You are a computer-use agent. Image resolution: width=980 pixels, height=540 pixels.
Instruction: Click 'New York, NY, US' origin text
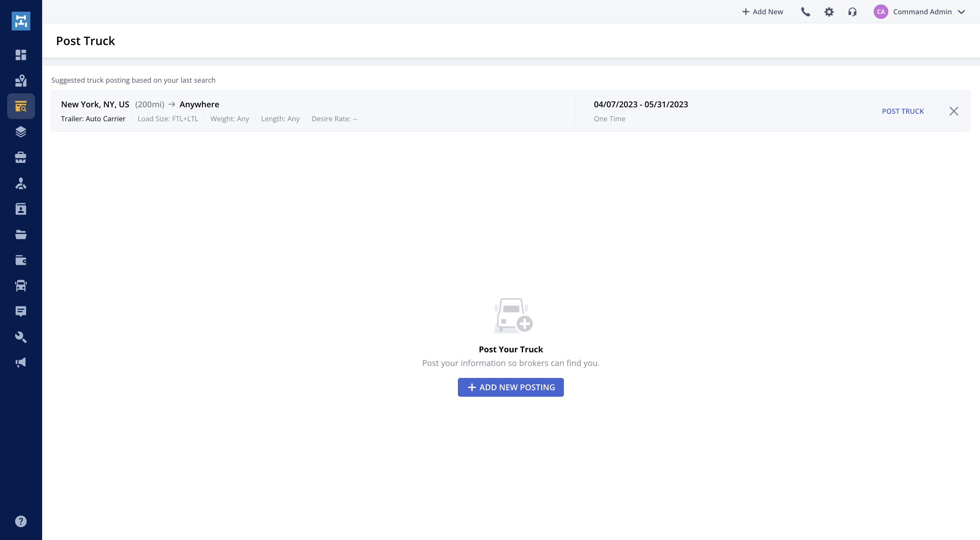pyautogui.click(x=95, y=104)
